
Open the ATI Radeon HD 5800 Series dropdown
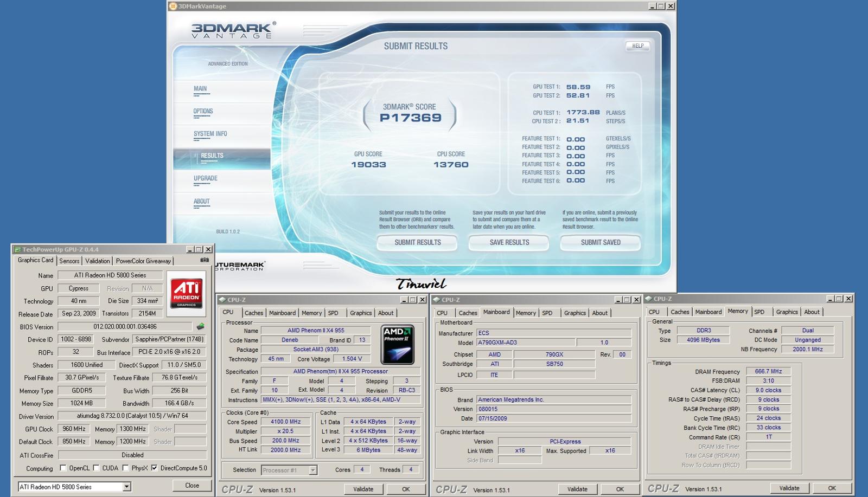126,487
